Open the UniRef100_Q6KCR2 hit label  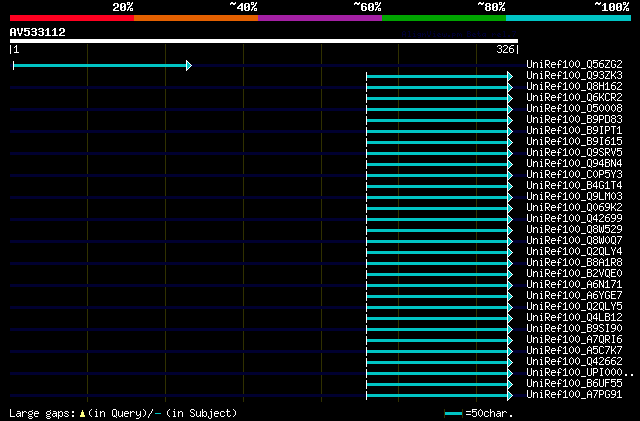(574, 97)
